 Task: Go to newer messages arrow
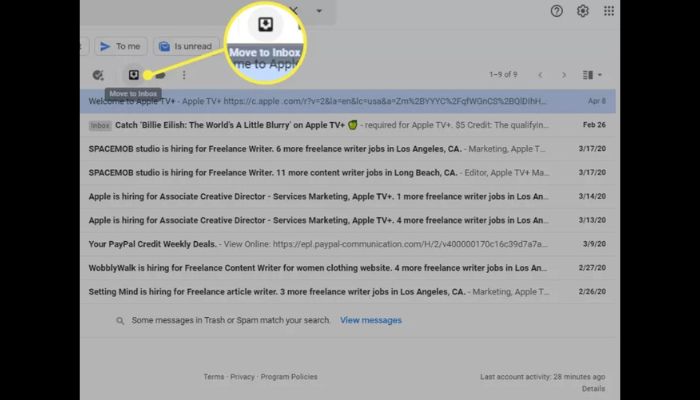click(540, 75)
